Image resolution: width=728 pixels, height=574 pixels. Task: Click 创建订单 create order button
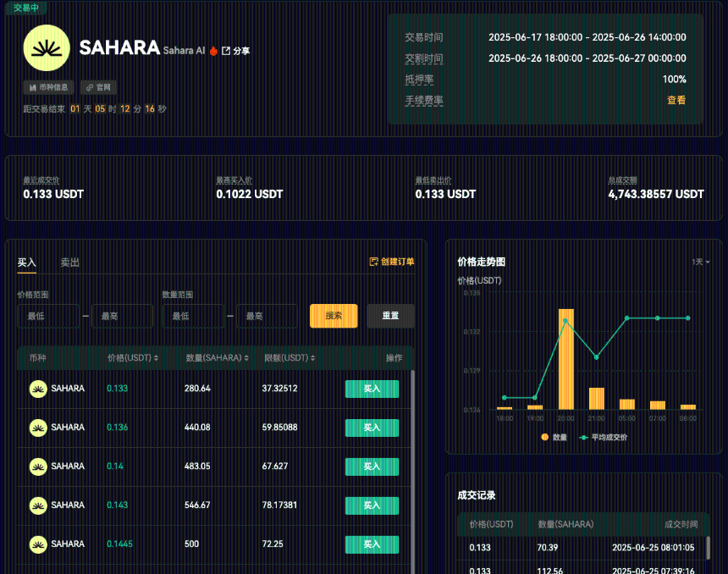[392, 262]
